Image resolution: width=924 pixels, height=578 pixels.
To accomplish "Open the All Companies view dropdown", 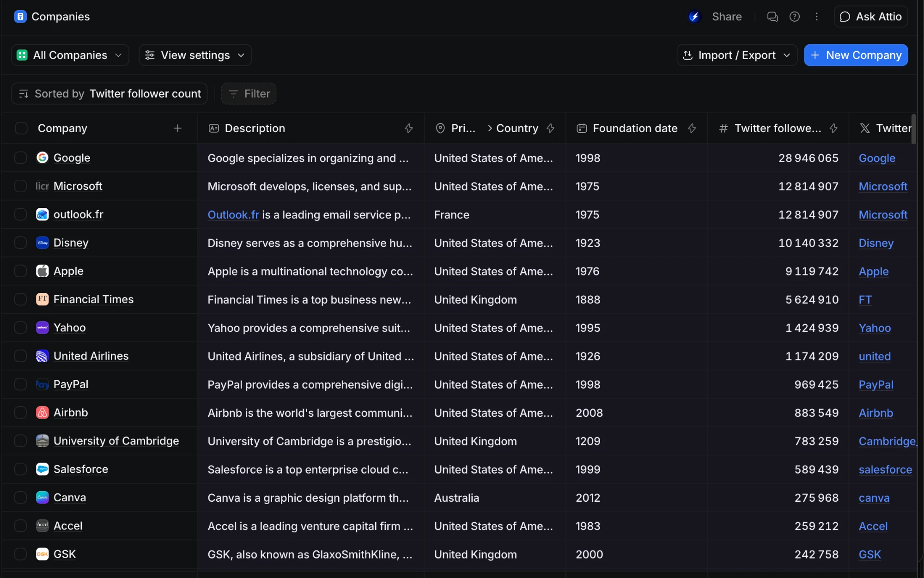I will coord(70,55).
